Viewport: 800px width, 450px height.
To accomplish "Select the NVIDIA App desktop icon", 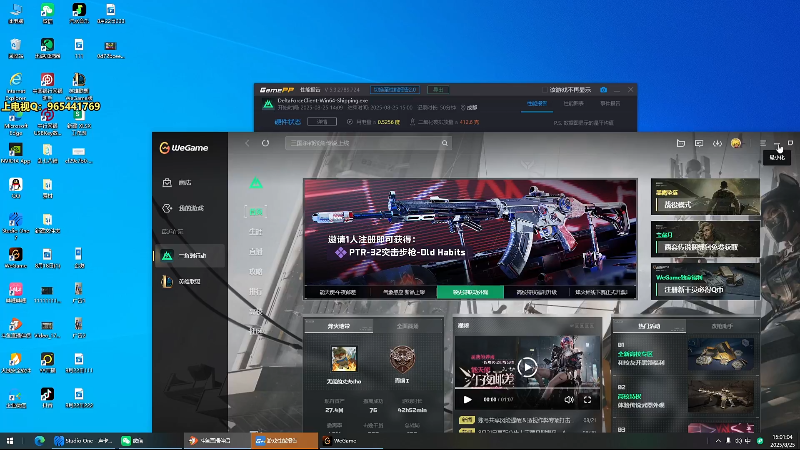I will pos(16,153).
